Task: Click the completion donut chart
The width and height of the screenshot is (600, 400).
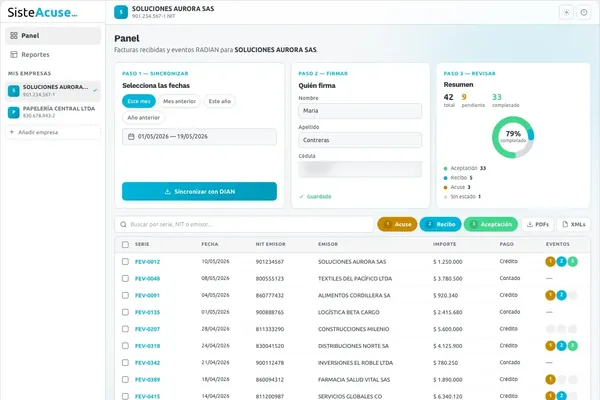Action: [x=513, y=137]
